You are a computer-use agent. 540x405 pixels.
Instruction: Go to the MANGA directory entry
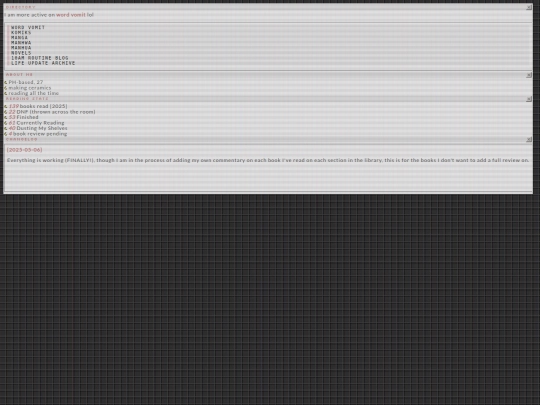[19, 38]
